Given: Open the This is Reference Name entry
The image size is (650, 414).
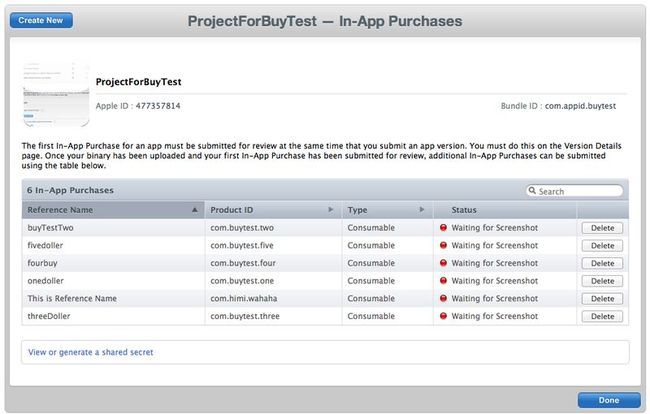Looking at the screenshot, I should point(72,298).
